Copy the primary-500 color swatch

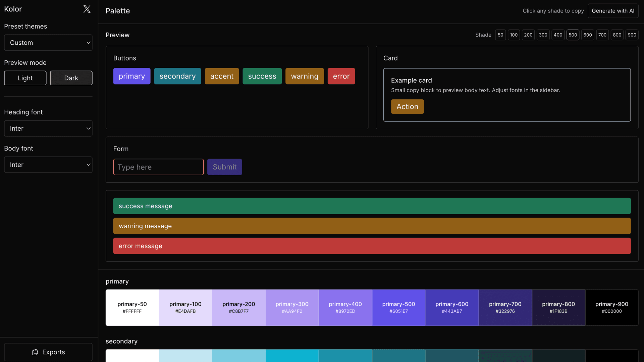398,307
